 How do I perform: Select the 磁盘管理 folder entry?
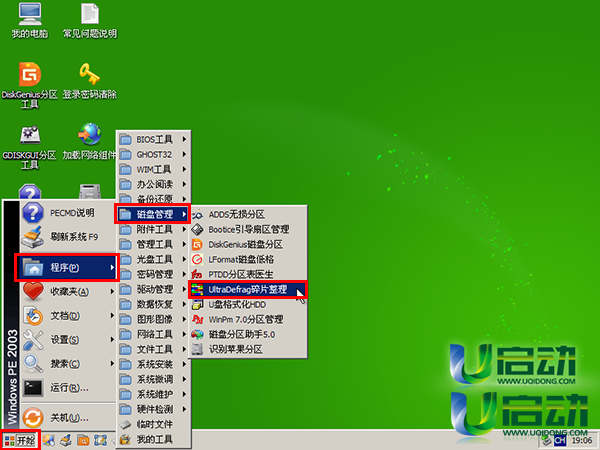(x=153, y=214)
